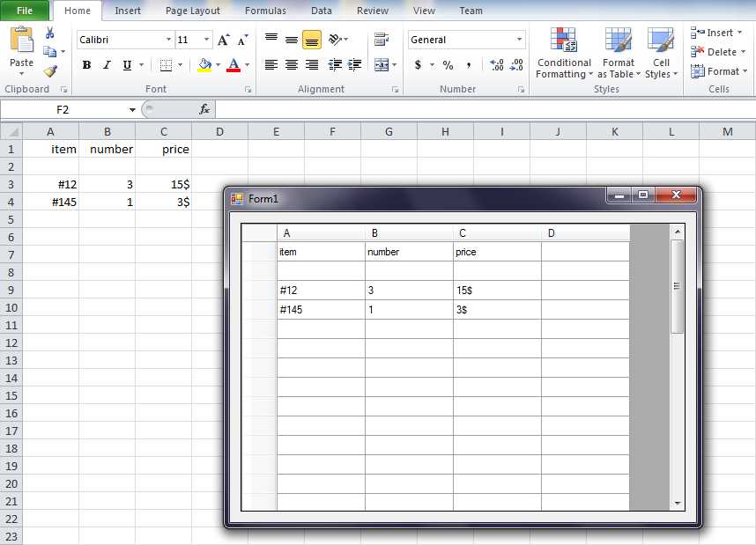Open Cell Styles gallery
Viewport: 756px width, 545px height.
[x=661, y=53]
